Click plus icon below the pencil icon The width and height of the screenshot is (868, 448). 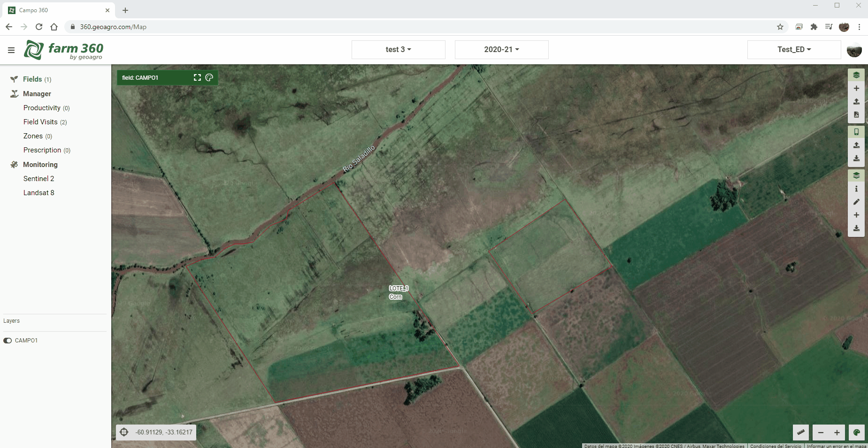856,215
